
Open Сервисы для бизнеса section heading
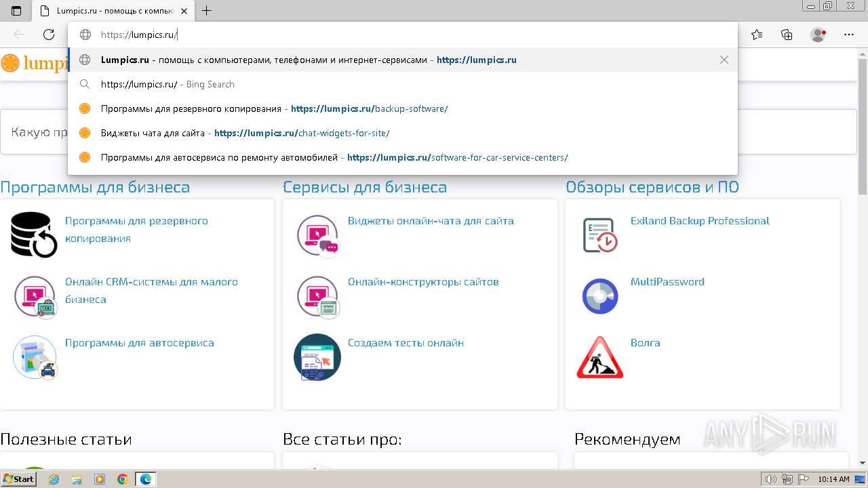(365, 187)
